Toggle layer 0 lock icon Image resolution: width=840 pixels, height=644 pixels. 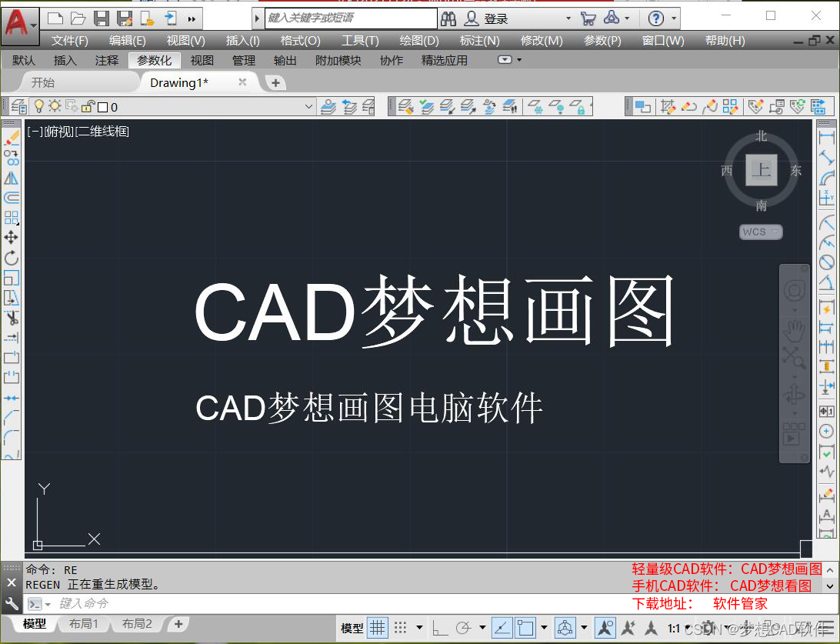[x=88, y=106]
